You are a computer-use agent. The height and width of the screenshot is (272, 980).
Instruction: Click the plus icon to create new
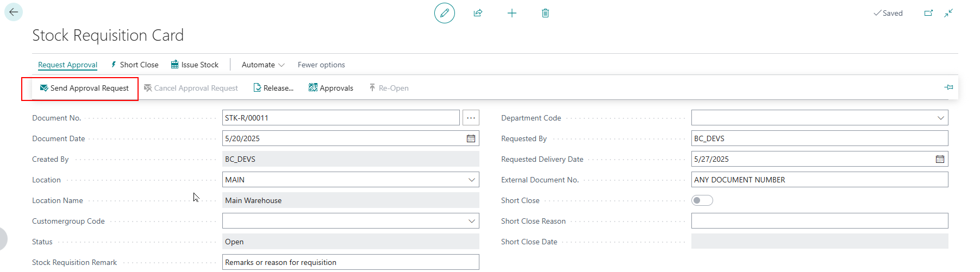511,13
